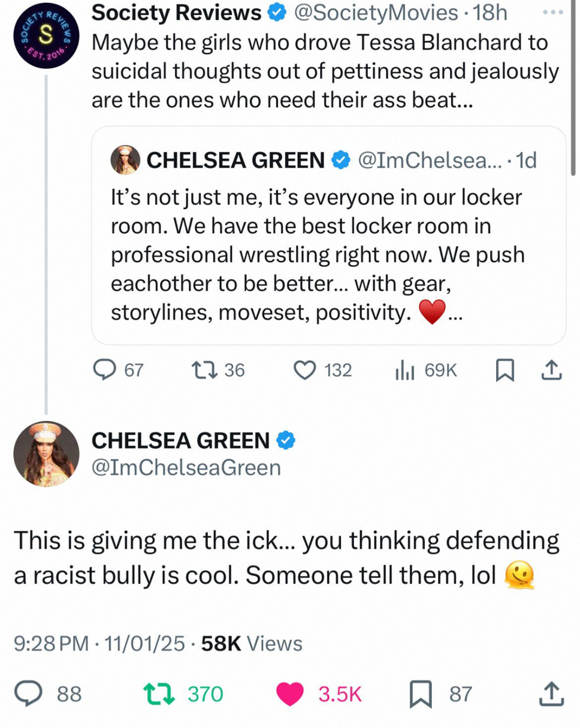Open the three-dot more options menu
580x728 pixels.
557,13
